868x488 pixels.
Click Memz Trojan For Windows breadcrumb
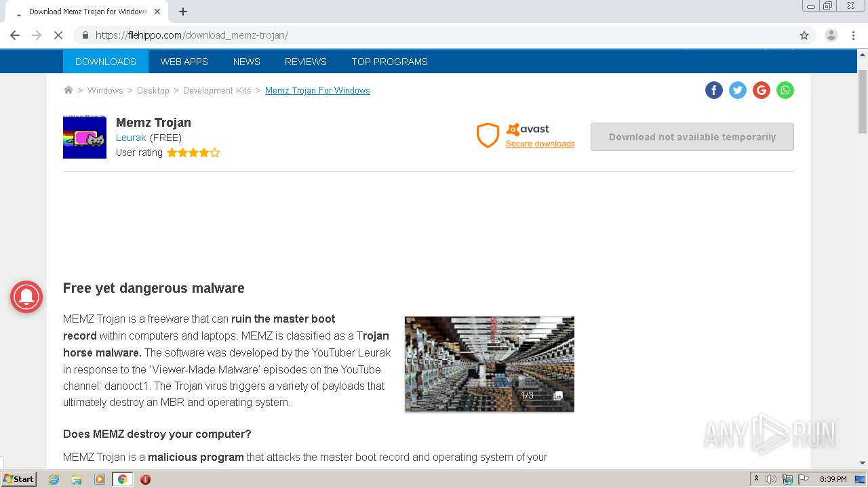317,90
